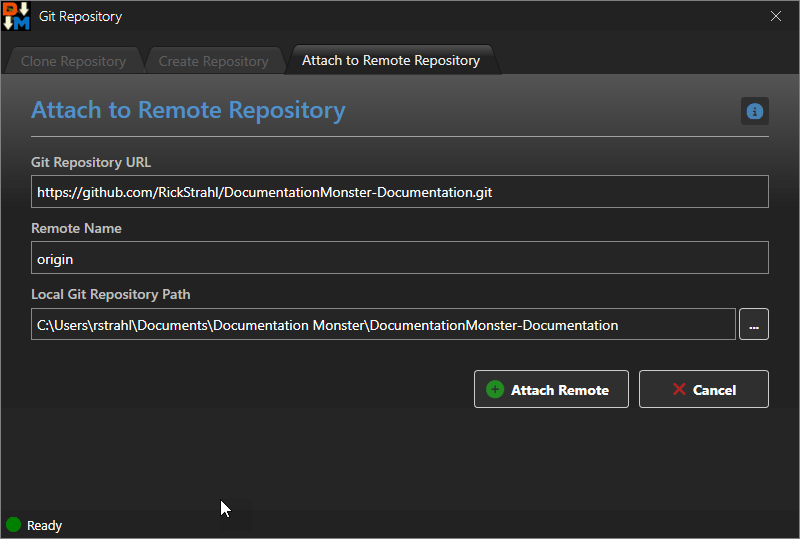Image resolution: width=800 pixels, height=539 pixels.
Task: Close the Git Repository window
Action: [x=776, y=16]
